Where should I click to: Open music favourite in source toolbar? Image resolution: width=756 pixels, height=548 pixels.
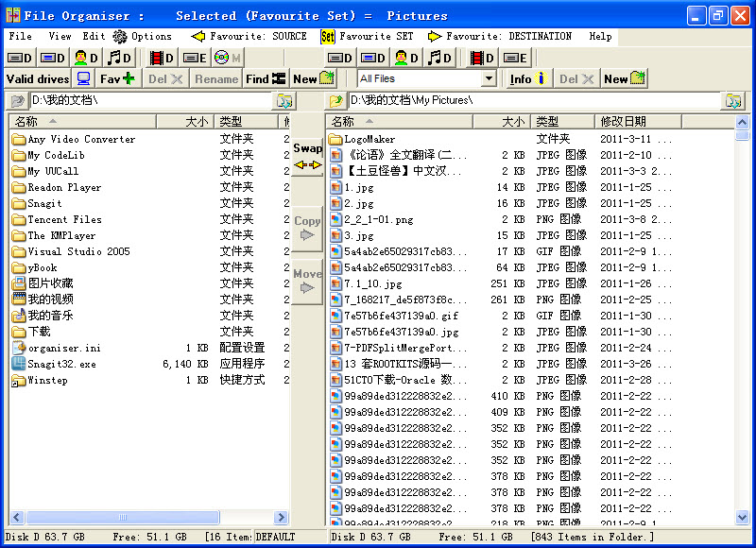120,58
